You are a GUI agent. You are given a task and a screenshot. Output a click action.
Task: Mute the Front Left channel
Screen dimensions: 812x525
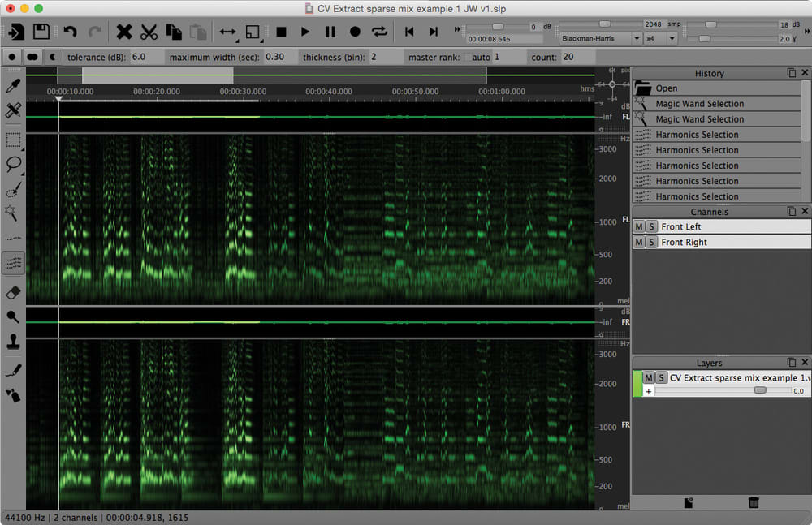(x=639, y=226)
